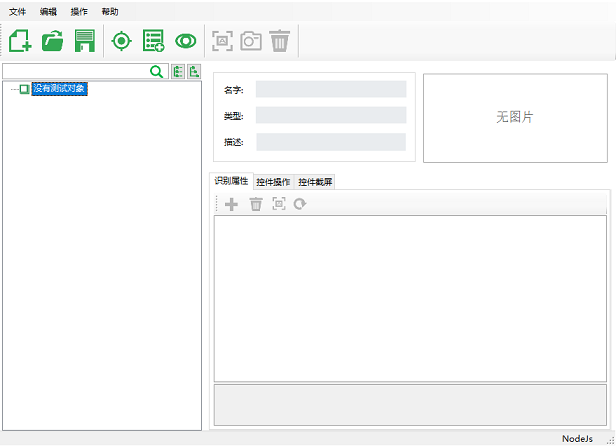This screenshot has width=616, height=446.
Task: Open the 文件 menu
Action: 17,12
